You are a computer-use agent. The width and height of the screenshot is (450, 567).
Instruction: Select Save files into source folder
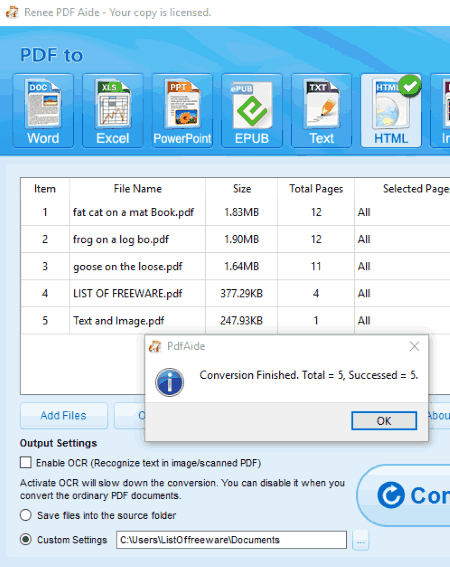point(26,515)
